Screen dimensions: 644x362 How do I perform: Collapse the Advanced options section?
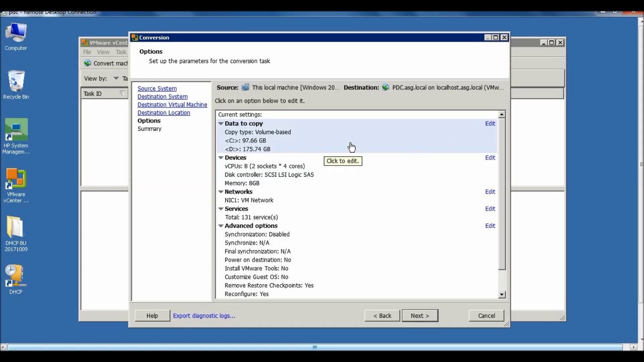pyautogui.click(x=220, y=226)
